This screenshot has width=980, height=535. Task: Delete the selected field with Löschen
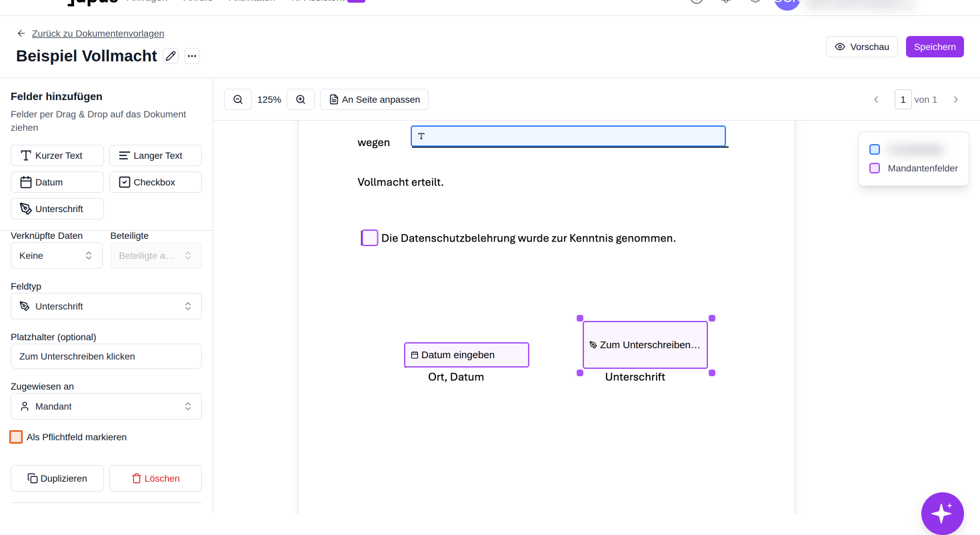155,478
